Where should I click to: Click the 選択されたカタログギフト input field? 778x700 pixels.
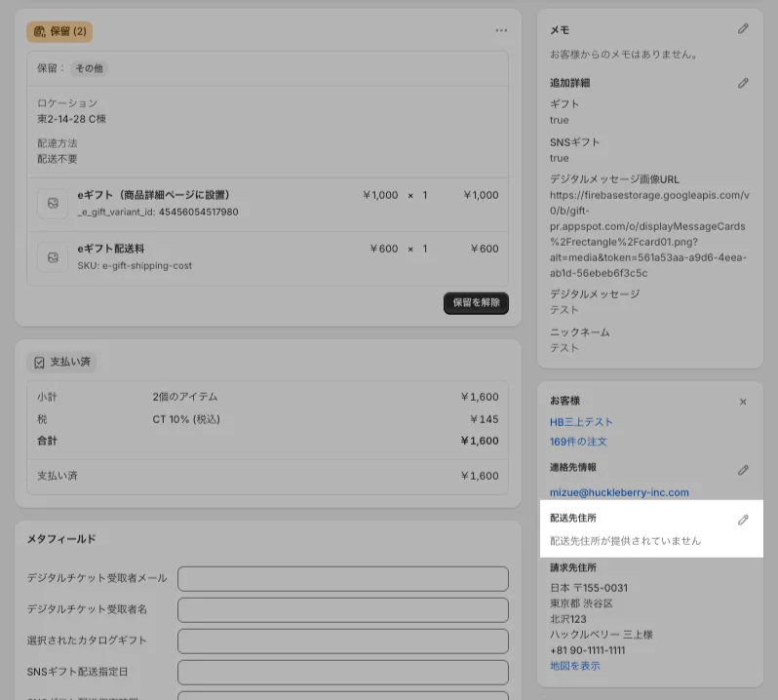(342, 641)
